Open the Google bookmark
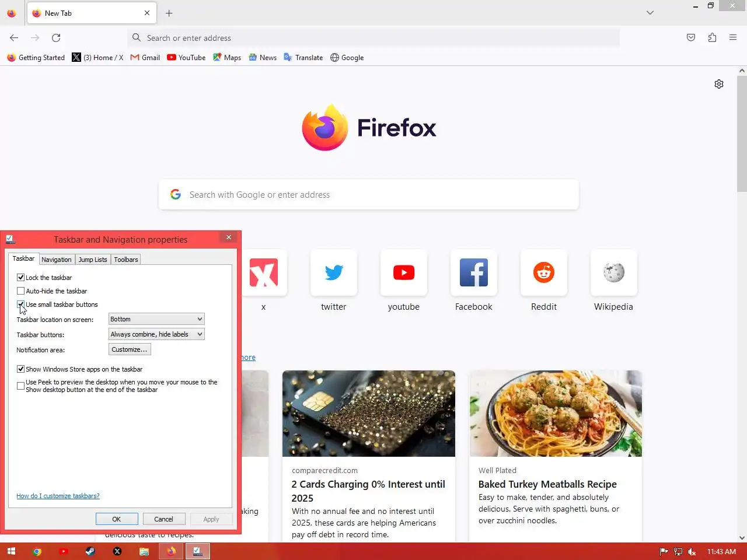This screenshot has width=747, height=560. (x=347, y=58)
